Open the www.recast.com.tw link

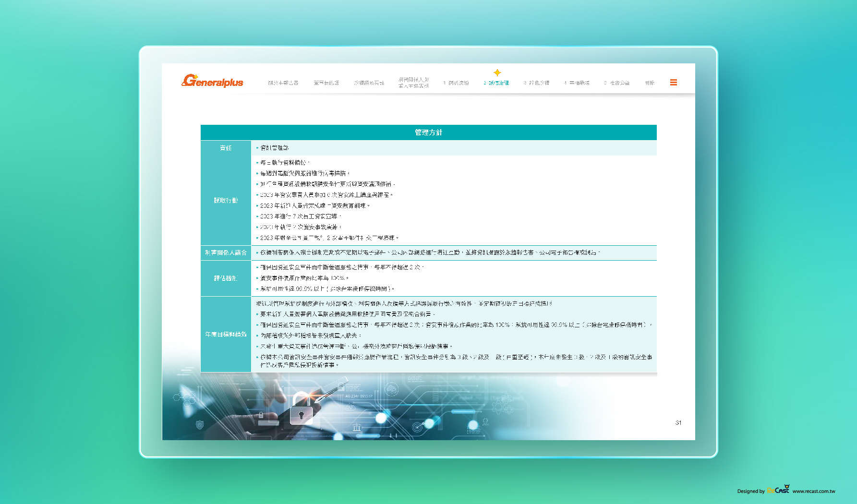click(x=814, y=491)
